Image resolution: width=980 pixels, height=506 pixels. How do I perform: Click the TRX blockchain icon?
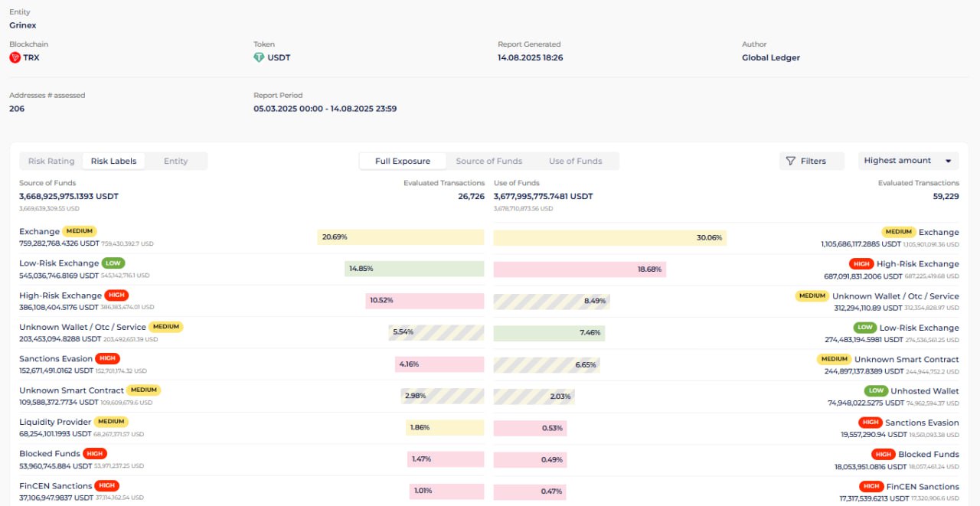tap(15, 57)
